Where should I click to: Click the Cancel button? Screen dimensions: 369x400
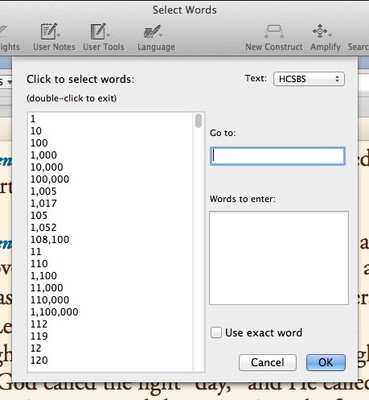coord(268,362)
